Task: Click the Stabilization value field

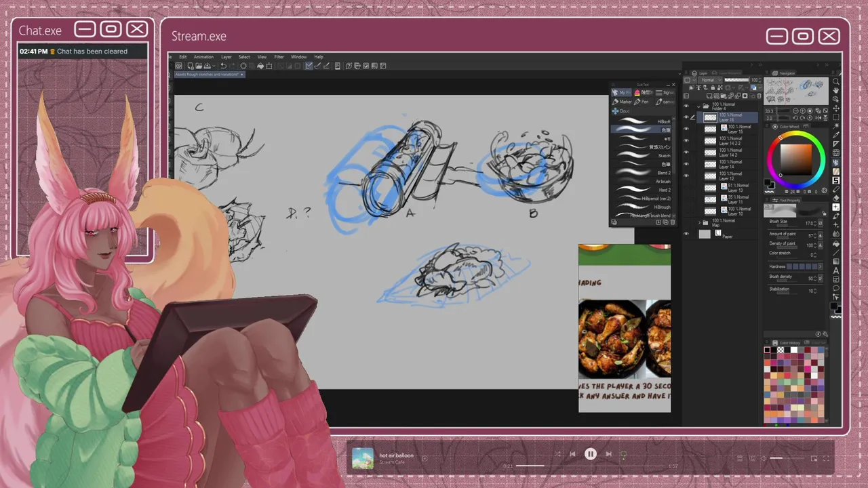Action: click(x=812, y=290)
